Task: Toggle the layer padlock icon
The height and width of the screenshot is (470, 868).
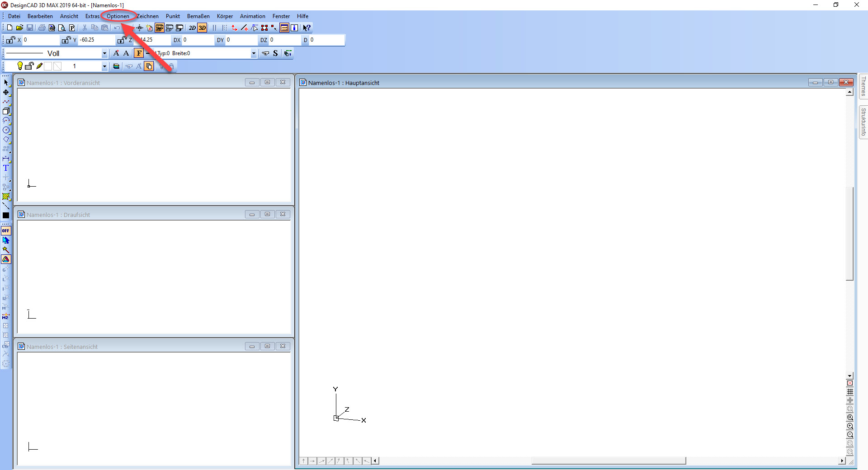Action: (29, 66)
